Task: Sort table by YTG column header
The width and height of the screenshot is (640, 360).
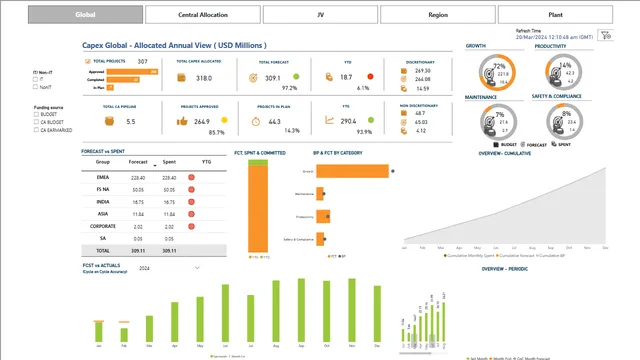Action: point(207,162)
